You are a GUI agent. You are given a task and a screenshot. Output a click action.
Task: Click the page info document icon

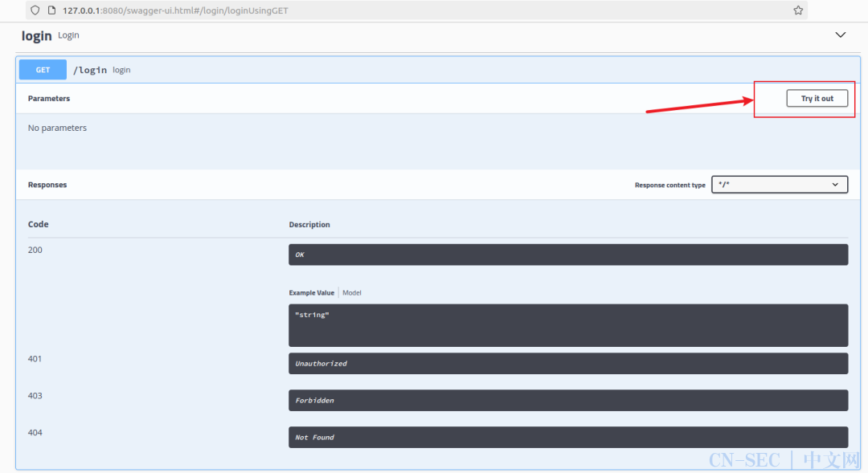coord(51,10)
